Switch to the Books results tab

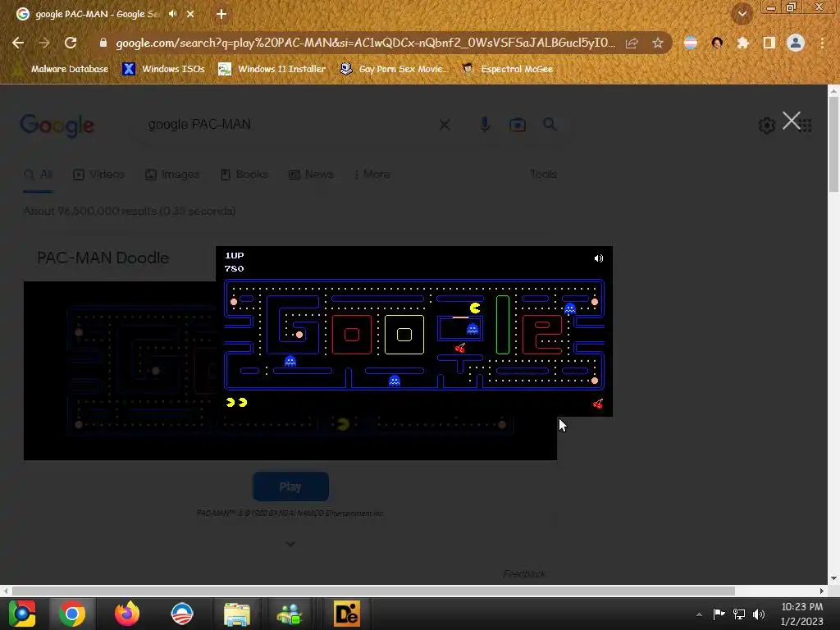click(x=244, y=175)
